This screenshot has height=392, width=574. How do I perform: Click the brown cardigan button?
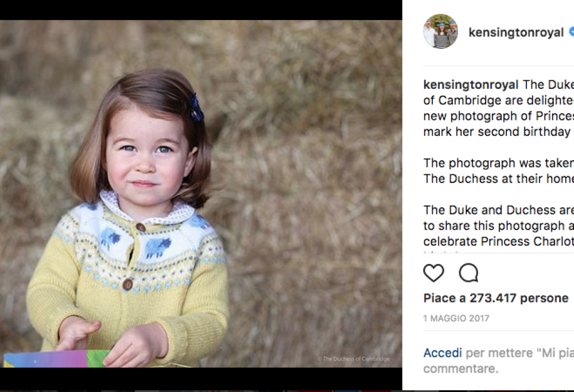pyautogui.click(x=128, y=284)
